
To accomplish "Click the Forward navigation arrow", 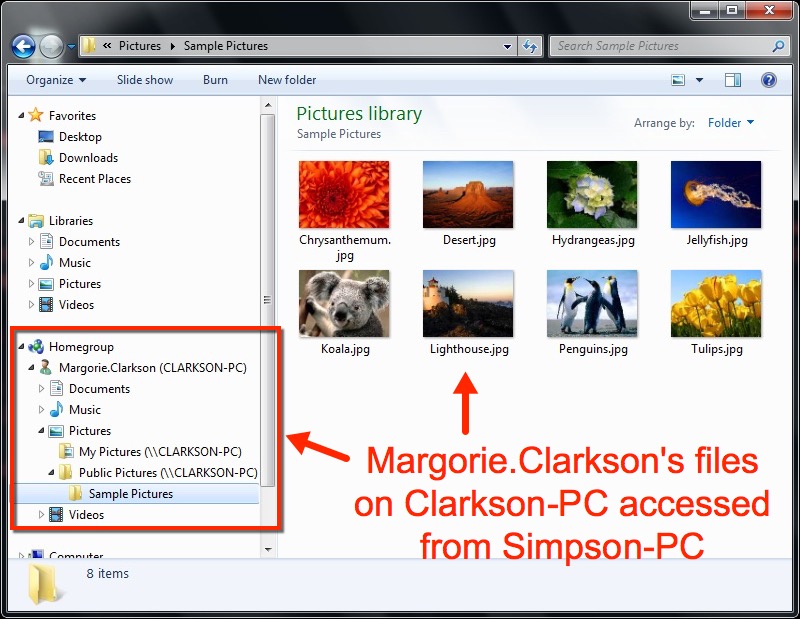I will click(51, 47).
